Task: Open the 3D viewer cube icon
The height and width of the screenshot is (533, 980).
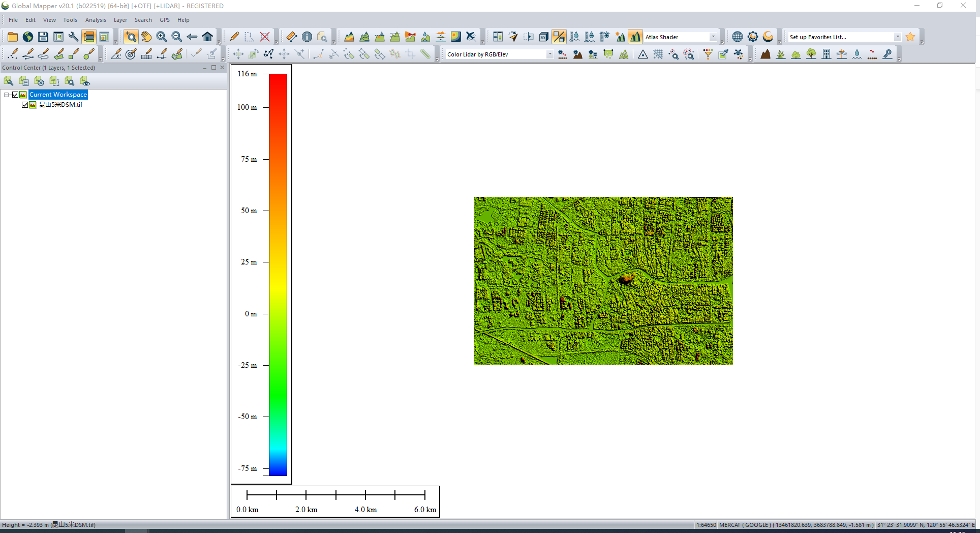Action: [544, 37]
